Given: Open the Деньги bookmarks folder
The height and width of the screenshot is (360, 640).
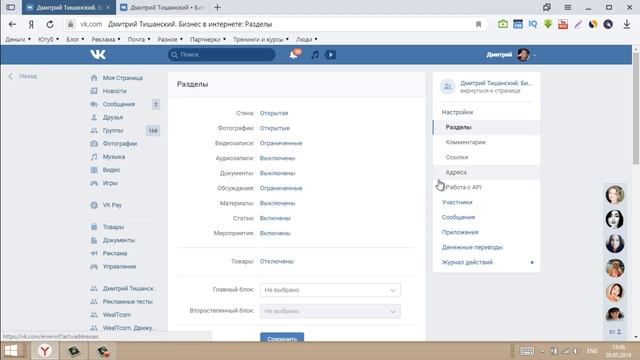Looking at the screenshot, I should (18, 39).
